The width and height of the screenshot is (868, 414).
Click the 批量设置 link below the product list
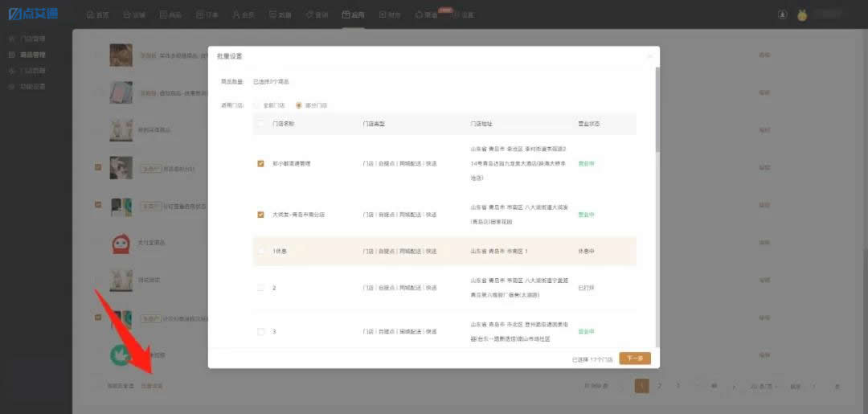152,386
